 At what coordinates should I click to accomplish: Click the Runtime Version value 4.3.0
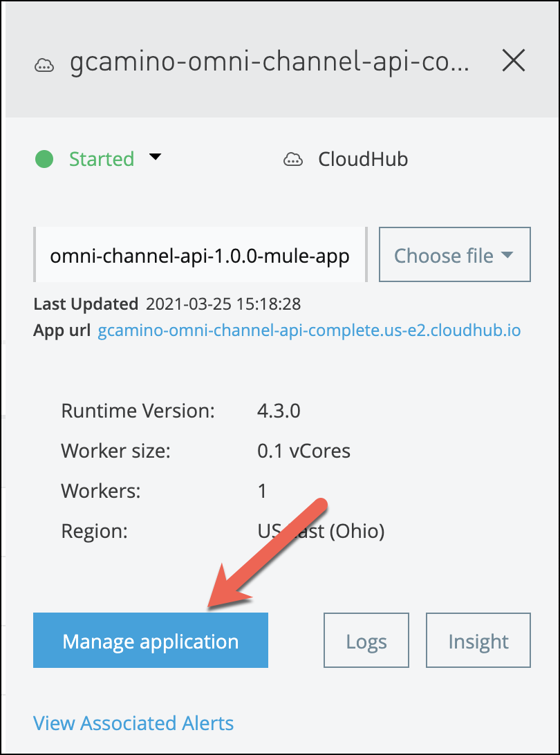279,411
